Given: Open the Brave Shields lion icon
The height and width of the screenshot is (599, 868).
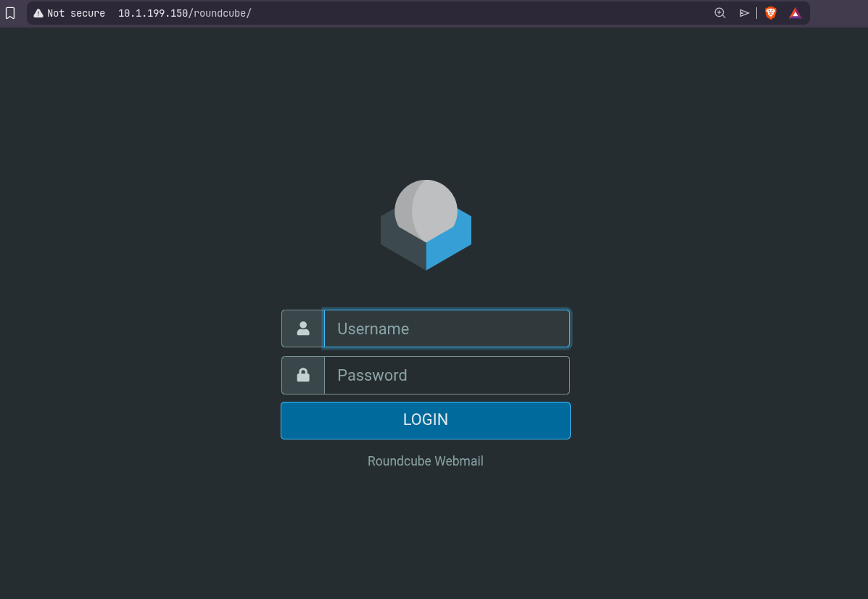Looking at the screenshot, I should tap(771, 13).
